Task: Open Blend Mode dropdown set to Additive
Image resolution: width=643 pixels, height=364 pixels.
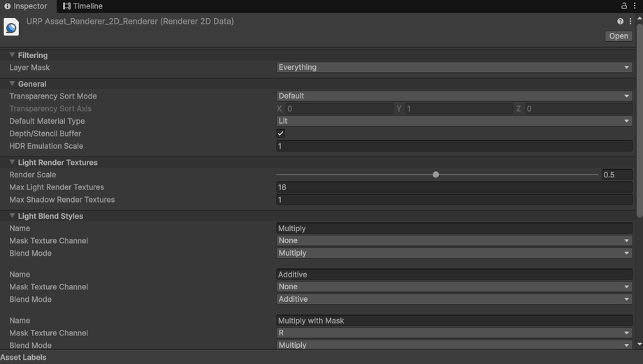Action: pos(454,299)
